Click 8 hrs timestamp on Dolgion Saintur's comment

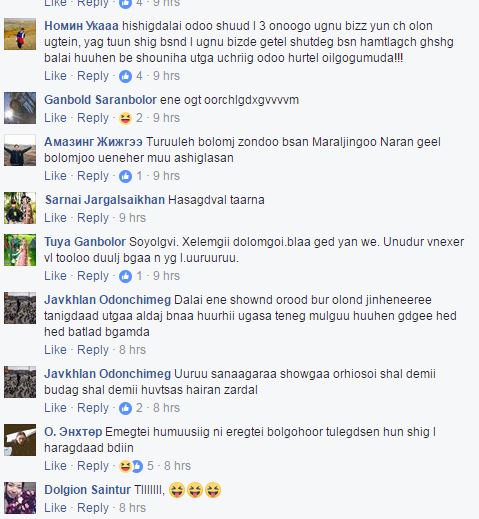[x=132, y=508]
